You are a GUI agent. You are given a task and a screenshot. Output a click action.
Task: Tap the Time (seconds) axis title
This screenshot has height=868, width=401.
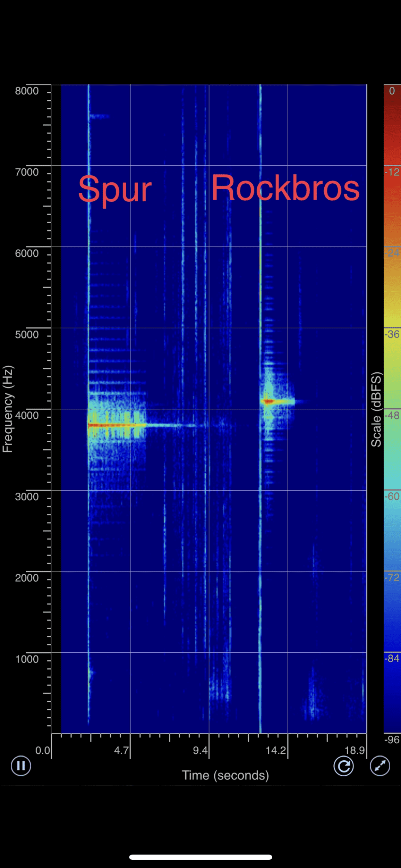225,776
